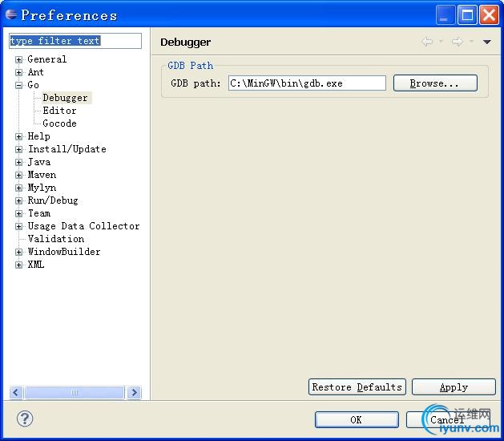This screenshot has width=504, height=441.
Task: Expand the Help tree node
Action: coord(18,136)
